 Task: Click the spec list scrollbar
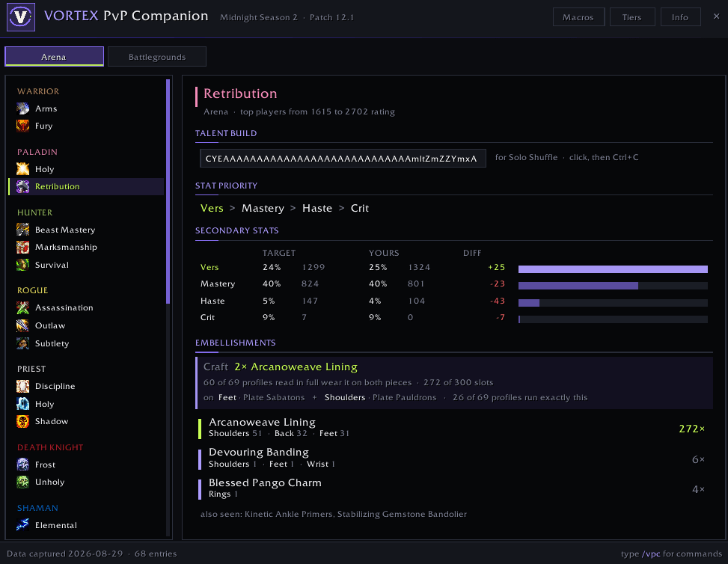click(168, 191)
